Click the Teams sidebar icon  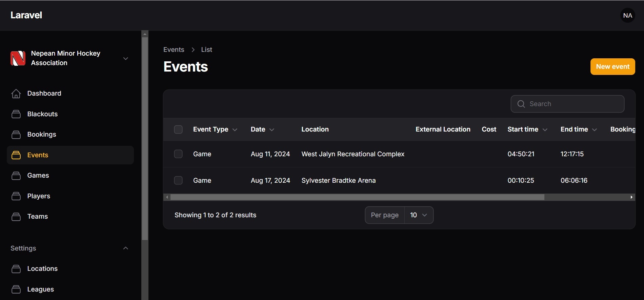tap(16, 217)
